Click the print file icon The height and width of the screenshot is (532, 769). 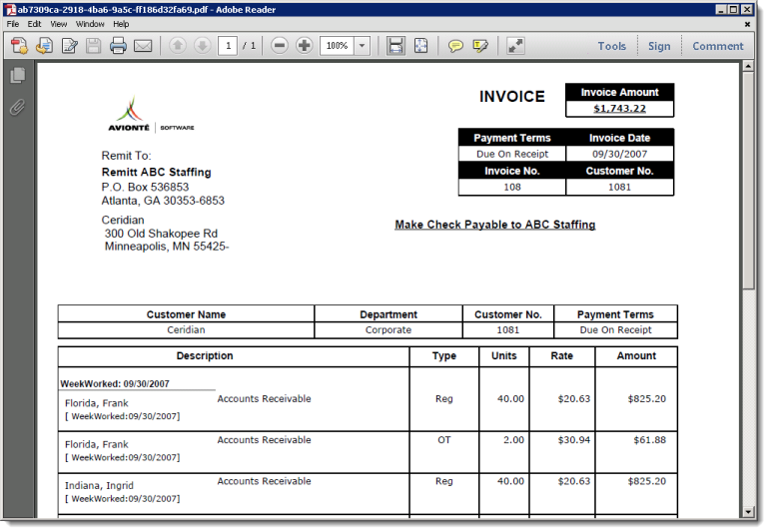tap(118, 46)
